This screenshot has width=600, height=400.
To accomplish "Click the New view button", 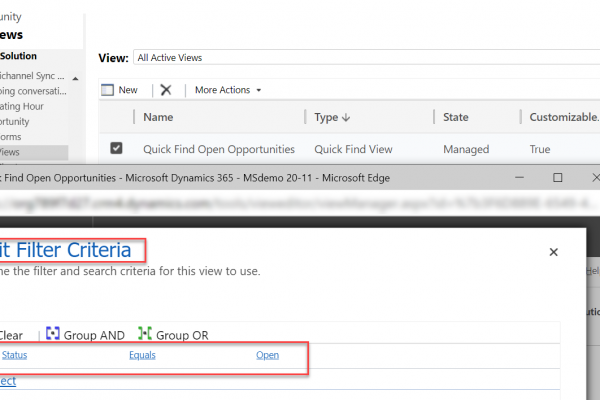I will [x=119, y=90].
